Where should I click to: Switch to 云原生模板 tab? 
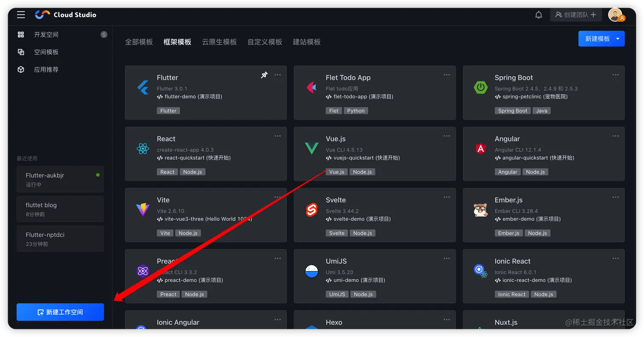(219, 42)
